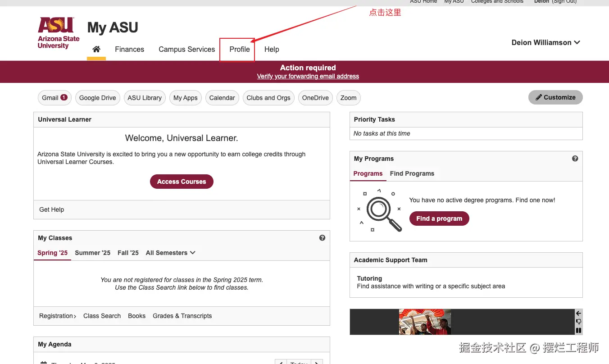Click the My Classes panel header
Image resolution: width=609 pixels, height=364 pixels.
tap(182, 238)
